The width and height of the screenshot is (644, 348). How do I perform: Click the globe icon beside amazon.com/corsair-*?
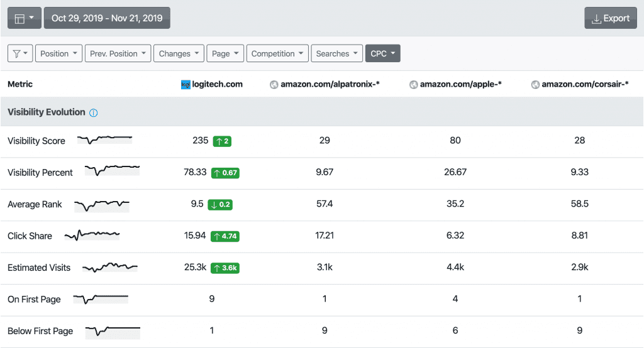[535, 85]
